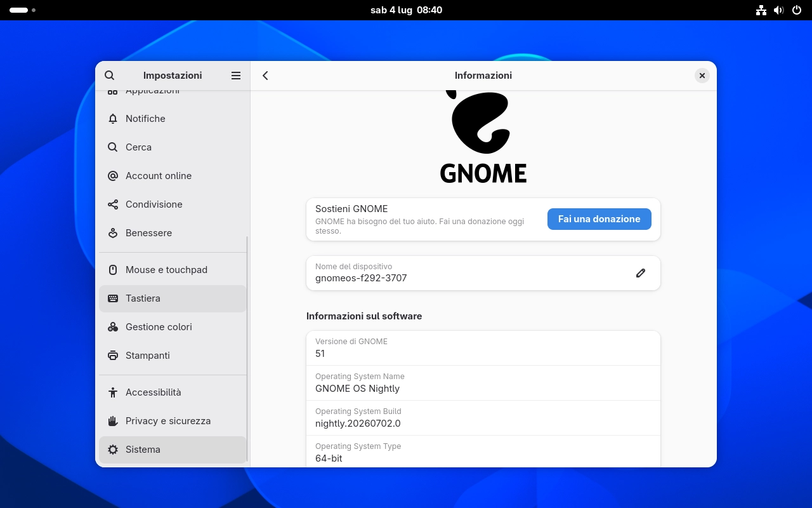Click the Impostazioni sidebar title
Screen dimensions: 812x508
point(173,76)
